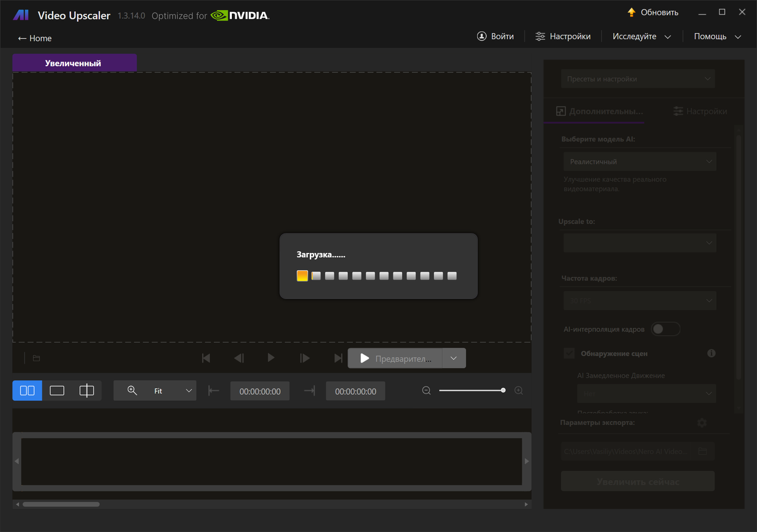Expand the Пресеты и настройки dropdown
This screenshot has height=532, width=757.
tap(638, 78)
